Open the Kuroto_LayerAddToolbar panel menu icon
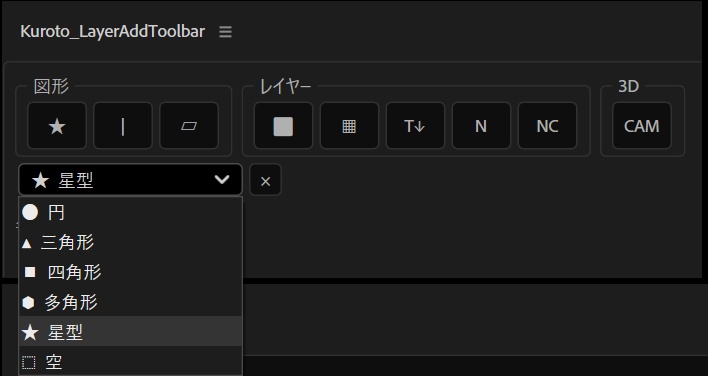Viewport: 708px width, 376px height. (x=225, y=32)
